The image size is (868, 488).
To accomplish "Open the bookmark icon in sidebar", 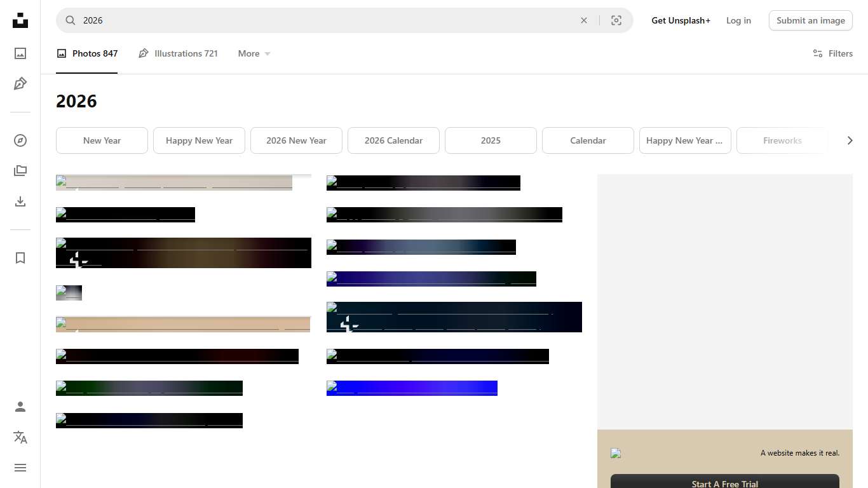I will pos(20,258).
